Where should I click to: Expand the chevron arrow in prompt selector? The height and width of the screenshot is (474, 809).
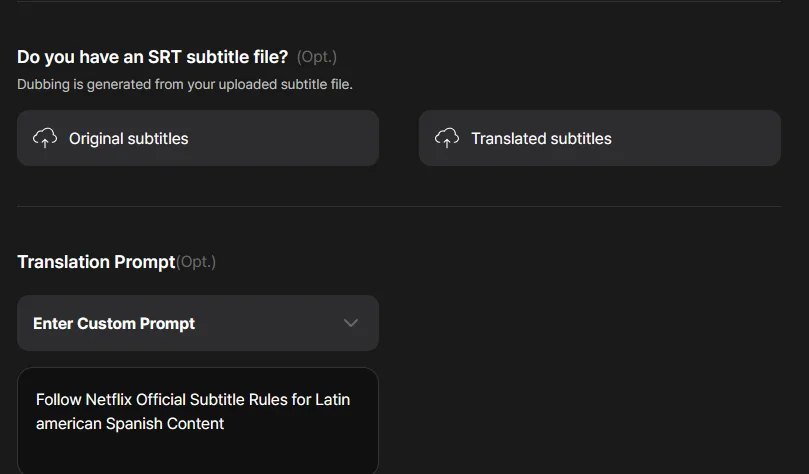(351, 323)
